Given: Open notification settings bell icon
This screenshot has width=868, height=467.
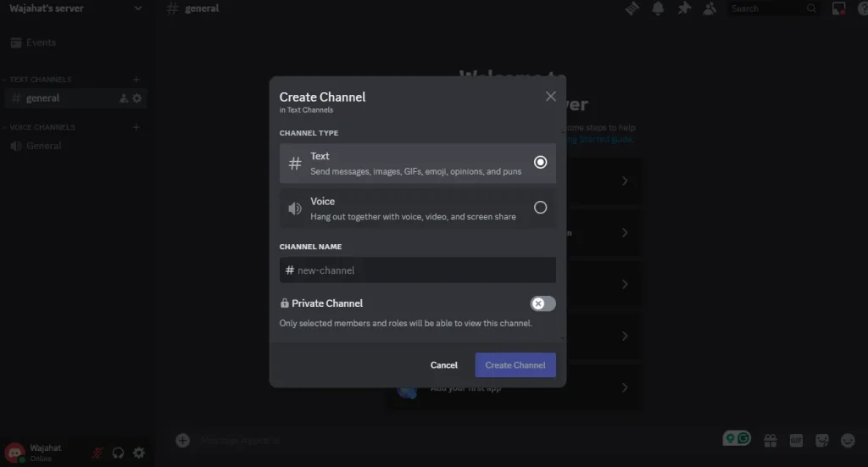Looking at the screenshot, I should (x=658, y=8).
